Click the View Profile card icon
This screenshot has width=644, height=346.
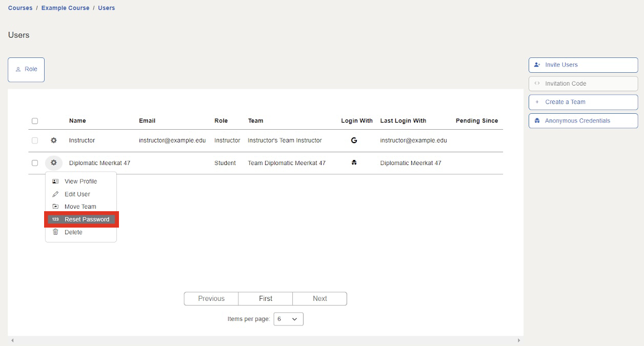[x=55, y=181]
